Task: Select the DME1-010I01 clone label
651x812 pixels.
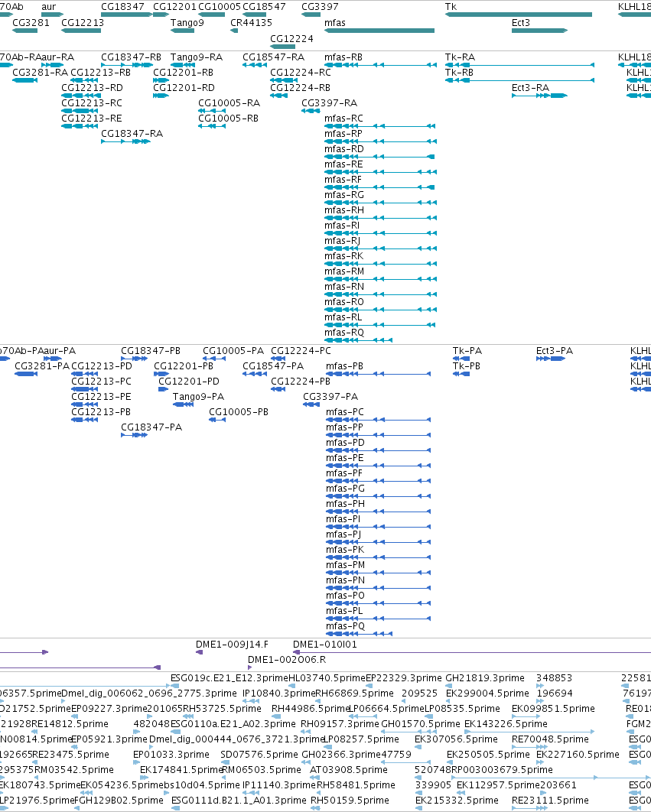Action: coord(325,645)
